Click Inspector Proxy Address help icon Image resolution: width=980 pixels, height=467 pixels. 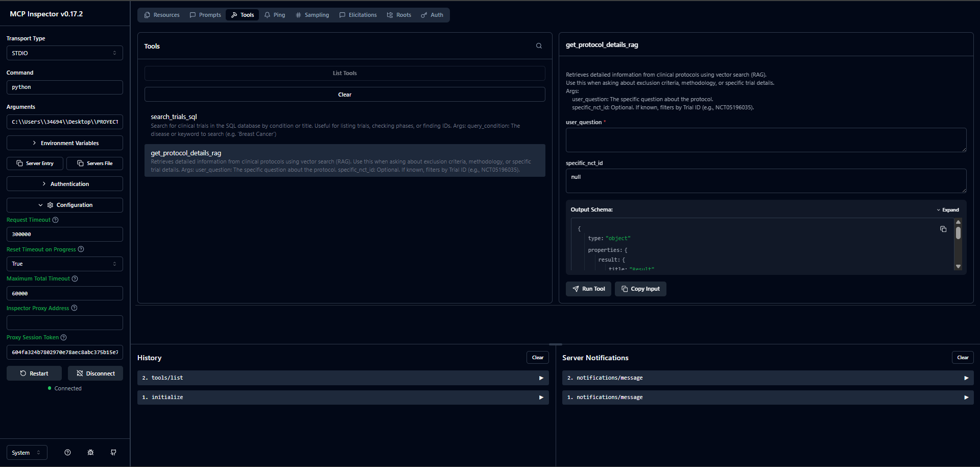(x=75, y=308)
